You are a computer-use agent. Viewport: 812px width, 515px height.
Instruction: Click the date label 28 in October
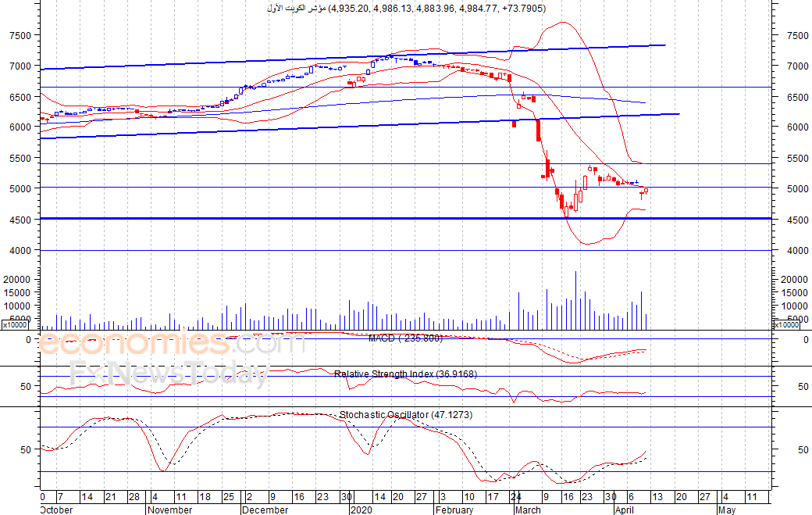pyautogui.click(x=134, y=497)
